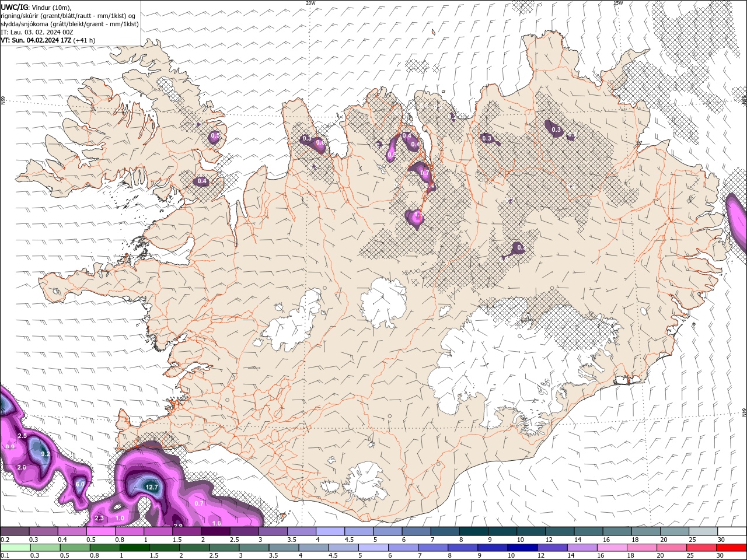This screenshot has height=560, width=747.
Task: Pick the crimson 25 swatch in rain legend
Action: tap(701, 548)
